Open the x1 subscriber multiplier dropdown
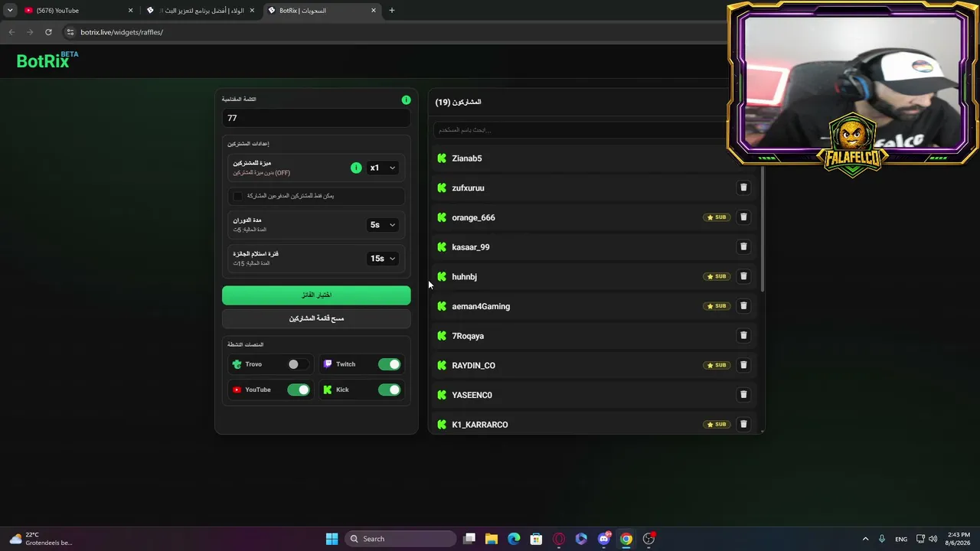Viewport: 980px width, 551px height. pos(383,168)
